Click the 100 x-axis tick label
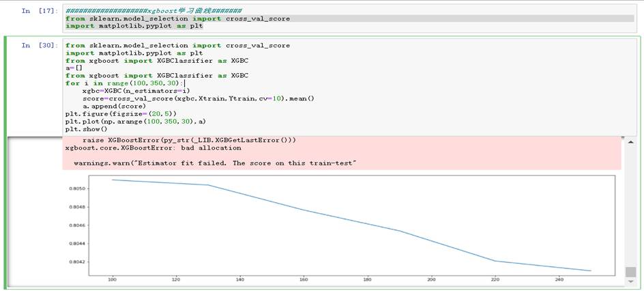Image resolution: width=644 pixels, height=291 pixels. (x=112, y=280)
